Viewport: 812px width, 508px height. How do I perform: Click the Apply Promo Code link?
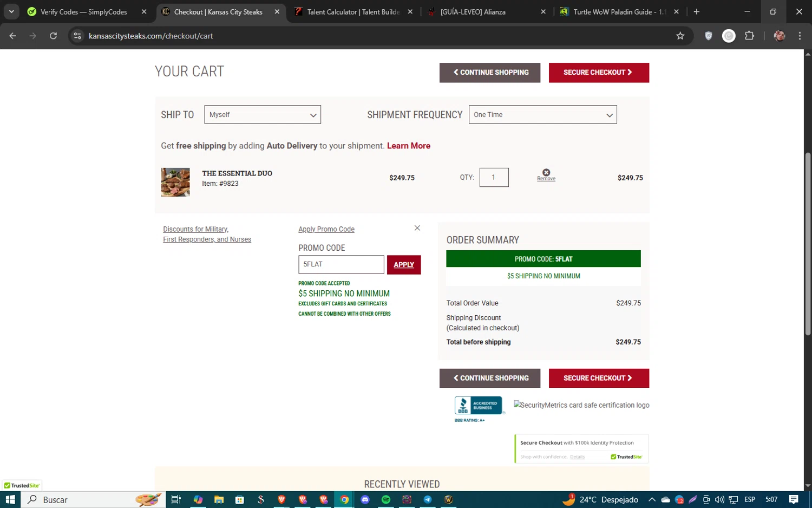click(x=326, y=229)
